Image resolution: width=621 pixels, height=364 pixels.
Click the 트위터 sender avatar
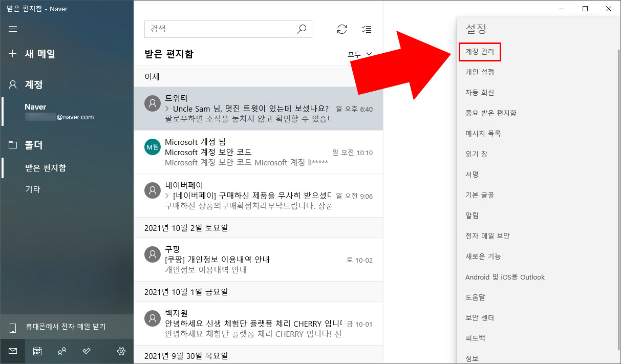coord(153,103)
